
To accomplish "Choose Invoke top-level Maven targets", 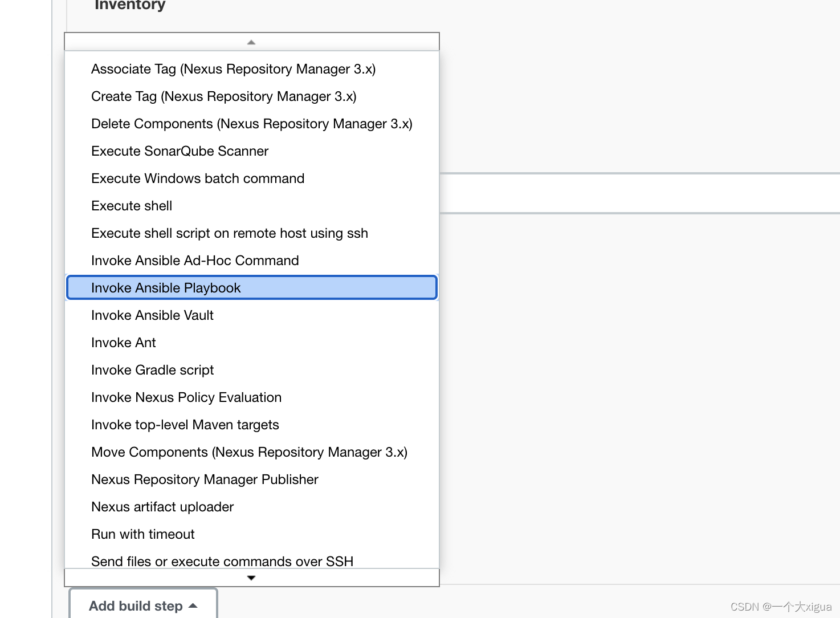I will (185, 424).
